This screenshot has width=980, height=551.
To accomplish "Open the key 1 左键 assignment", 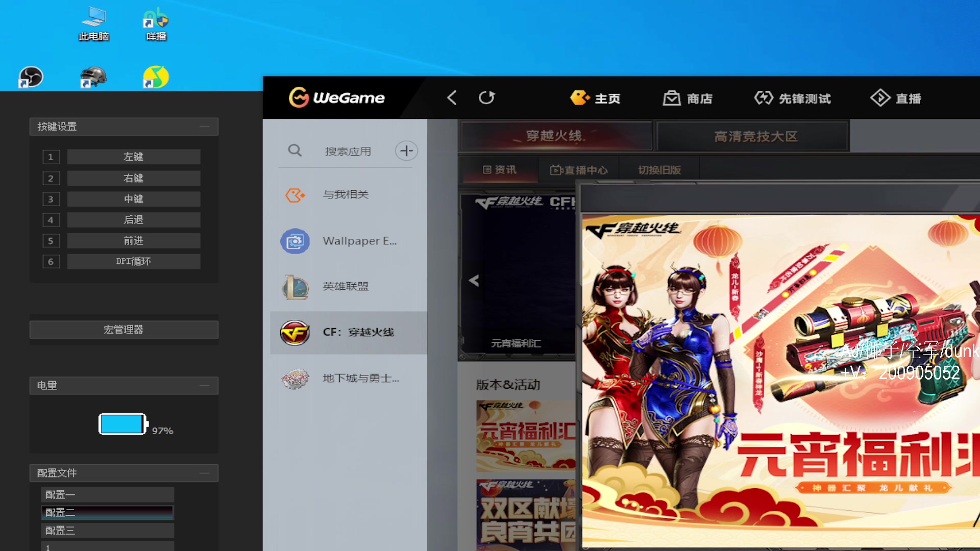I will [133, 157].
